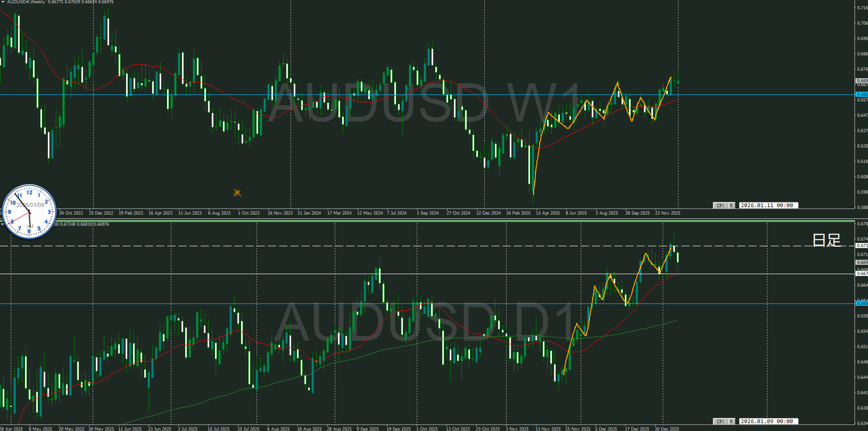Click the 30 Dec 2025 daily time label

coord(666,429)
